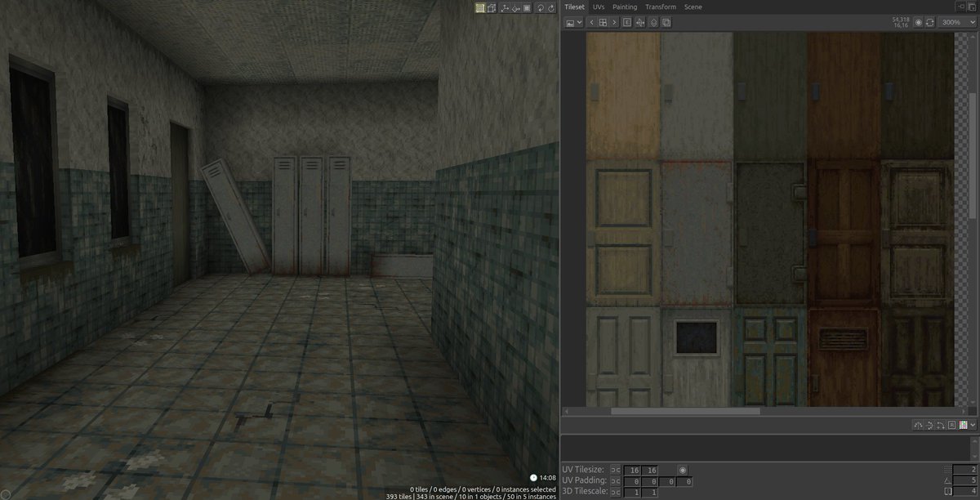Click the angle snap triangle icon
Viewport: 980px width, 500px height.
point(947,480)
